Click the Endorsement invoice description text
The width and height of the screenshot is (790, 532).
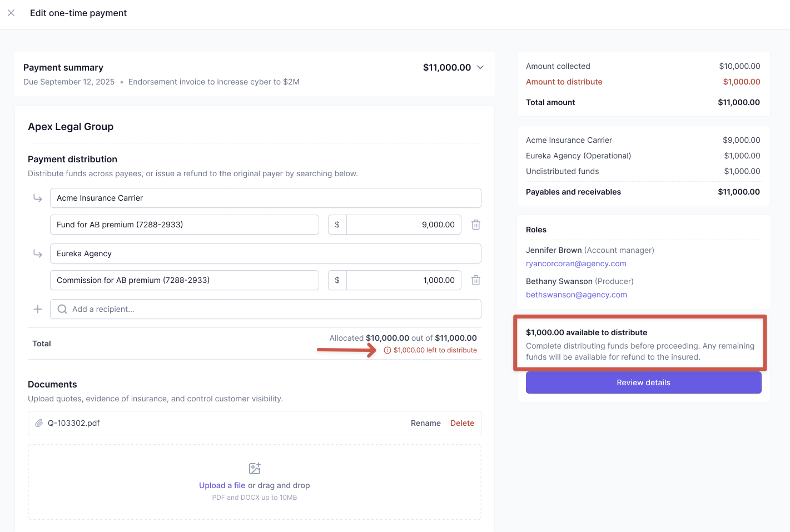pyautogui.click(x=214, y=82)
